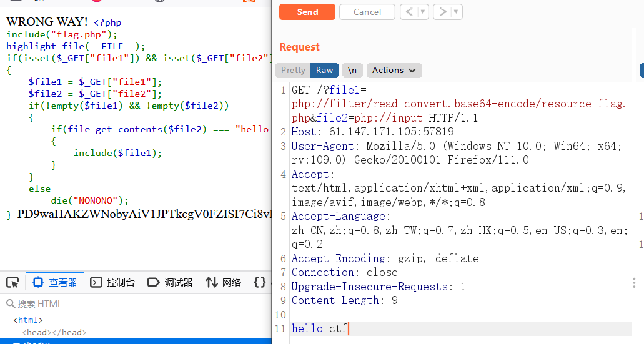
Task: Click the element picker icon in devtools
Action: [12, 282]
